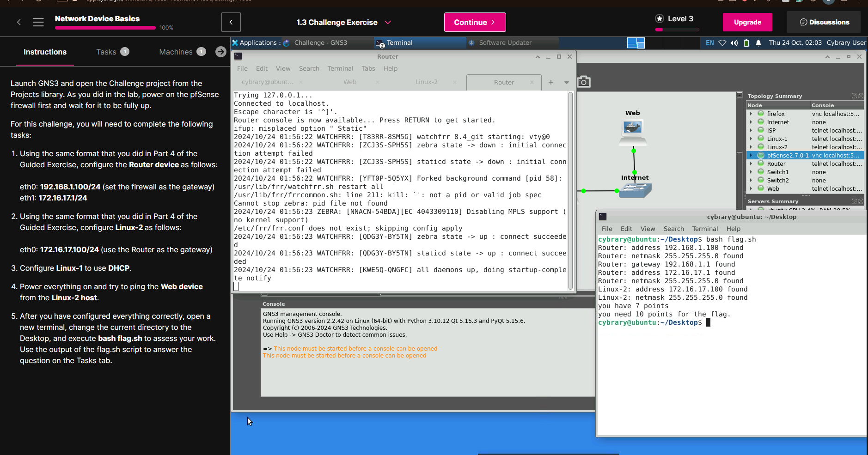
Task: Add a new terminal tab with plus icon
Action: click(551, 82)
